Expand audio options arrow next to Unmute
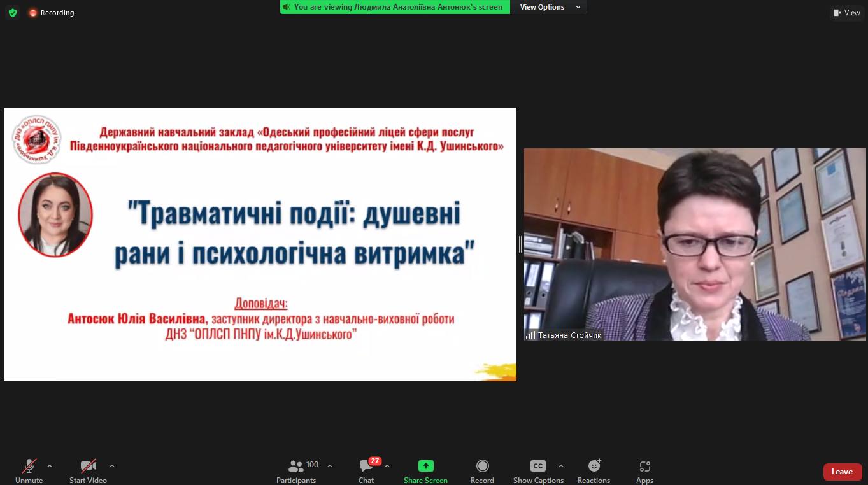Viewport: 868px width, 485px height. (x=50, y=466)
